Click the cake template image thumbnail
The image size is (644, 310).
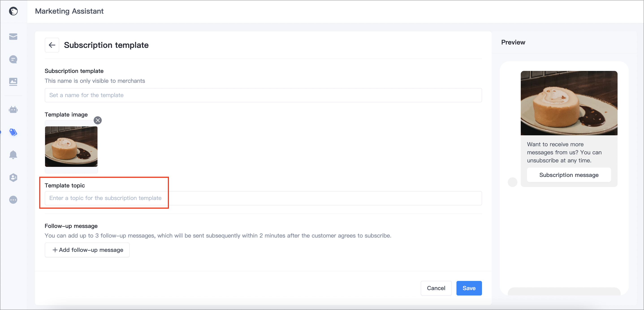coord(71,147)
